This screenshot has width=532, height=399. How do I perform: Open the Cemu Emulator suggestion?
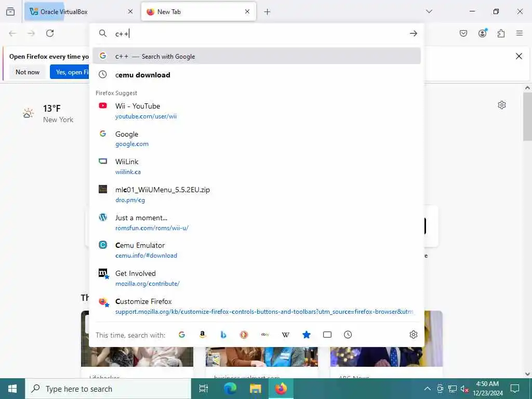257,250
